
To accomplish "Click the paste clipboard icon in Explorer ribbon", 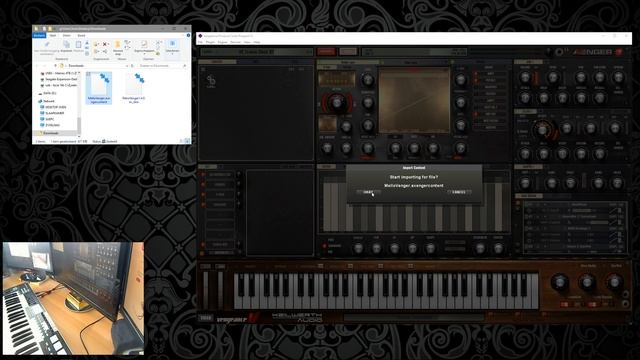I will pyautogui.click(x=78, y=44).
